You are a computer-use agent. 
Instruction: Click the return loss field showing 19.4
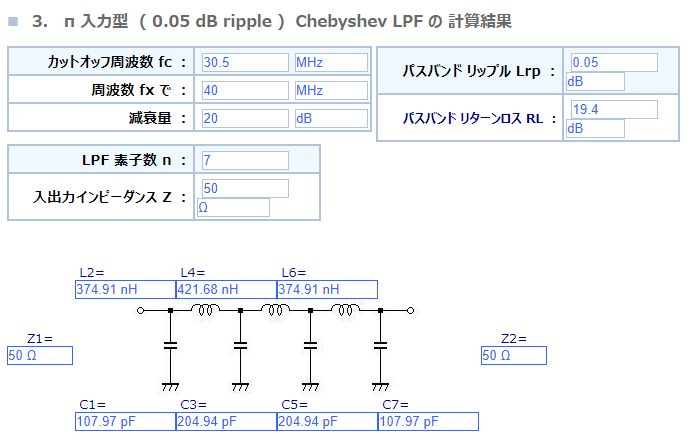(614, 109)
